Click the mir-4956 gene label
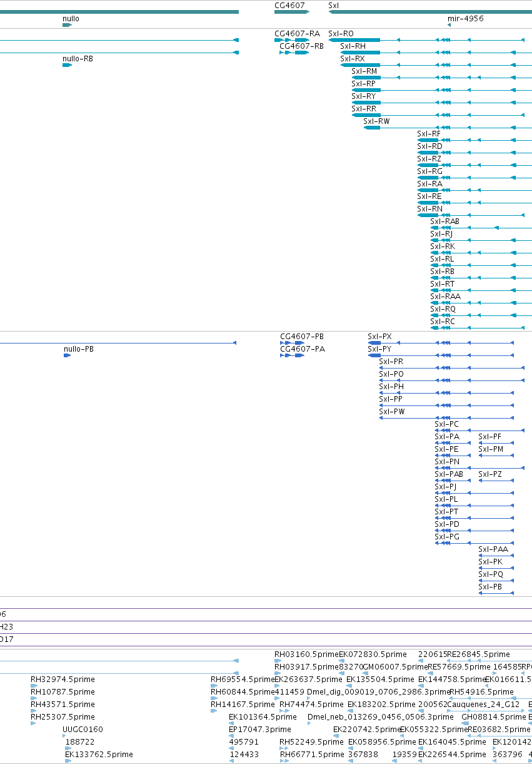This screenshot has height=764, width=532. click(x=465, y=19)
